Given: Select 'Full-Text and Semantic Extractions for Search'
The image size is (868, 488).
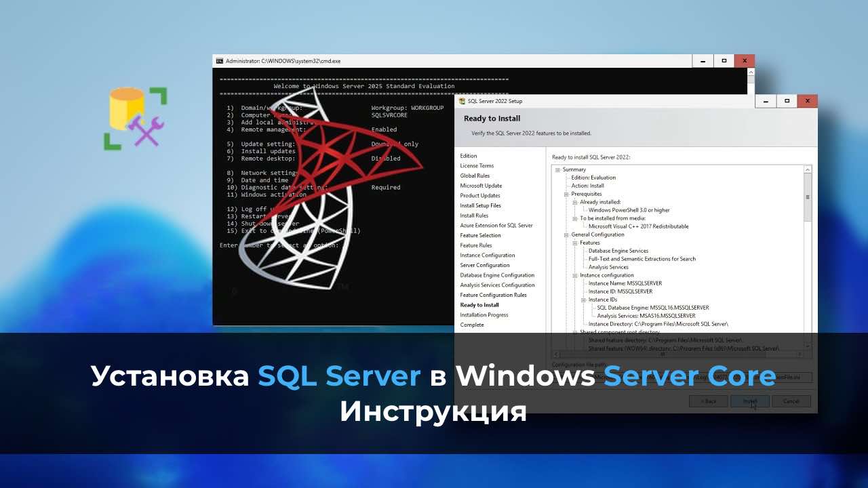Looking at the screenshot, I should coord(642,259).
